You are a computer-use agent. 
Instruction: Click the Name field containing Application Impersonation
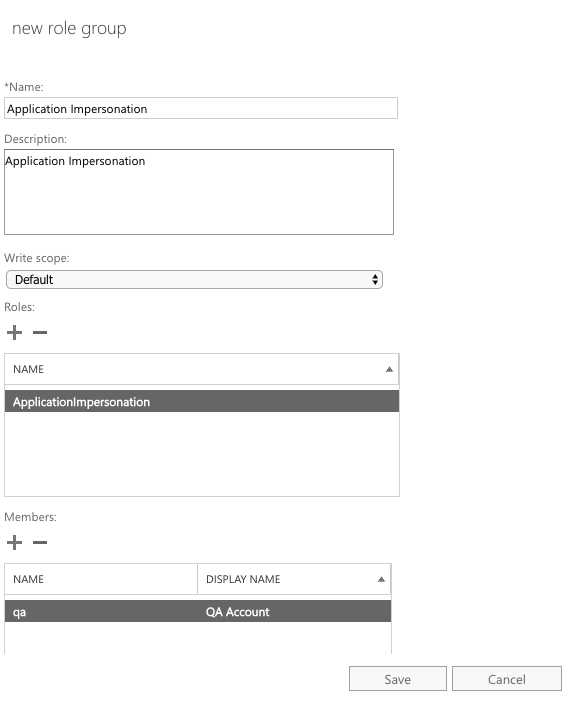(x=201, y=108)
